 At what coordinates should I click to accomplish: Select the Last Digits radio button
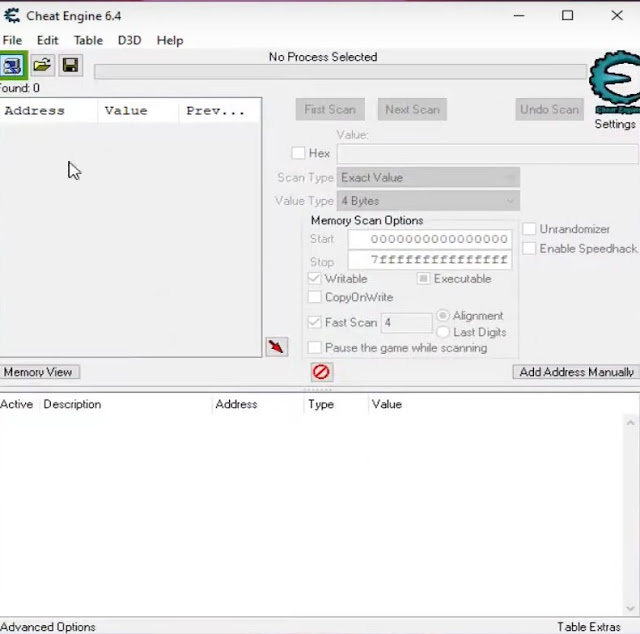(x=443, y=332)
